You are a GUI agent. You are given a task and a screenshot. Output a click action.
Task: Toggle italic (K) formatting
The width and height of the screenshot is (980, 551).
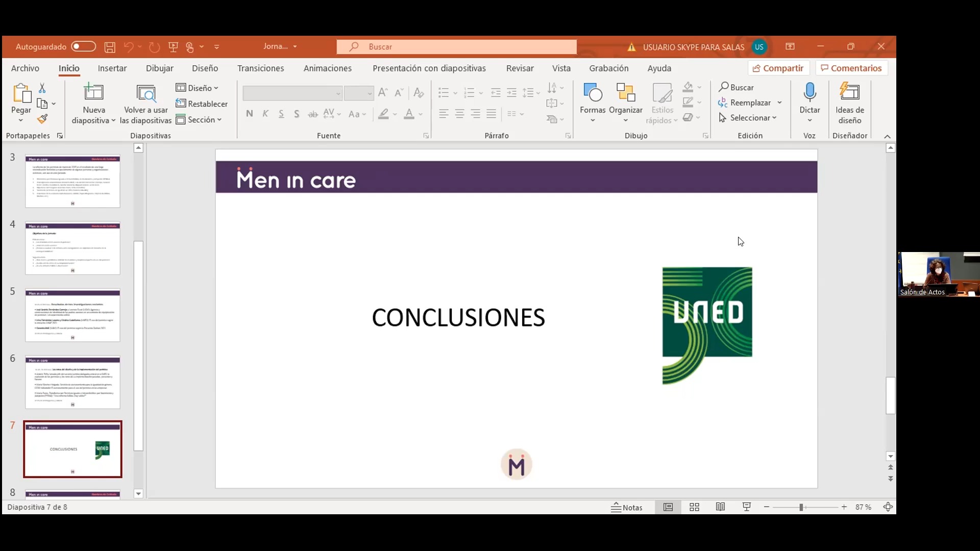(265, 114)
